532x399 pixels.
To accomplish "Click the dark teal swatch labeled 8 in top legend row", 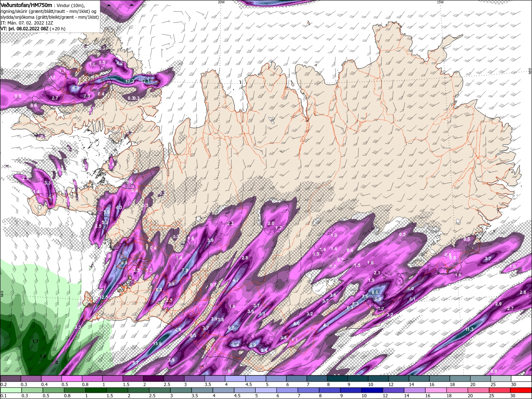I will (337, 379).
